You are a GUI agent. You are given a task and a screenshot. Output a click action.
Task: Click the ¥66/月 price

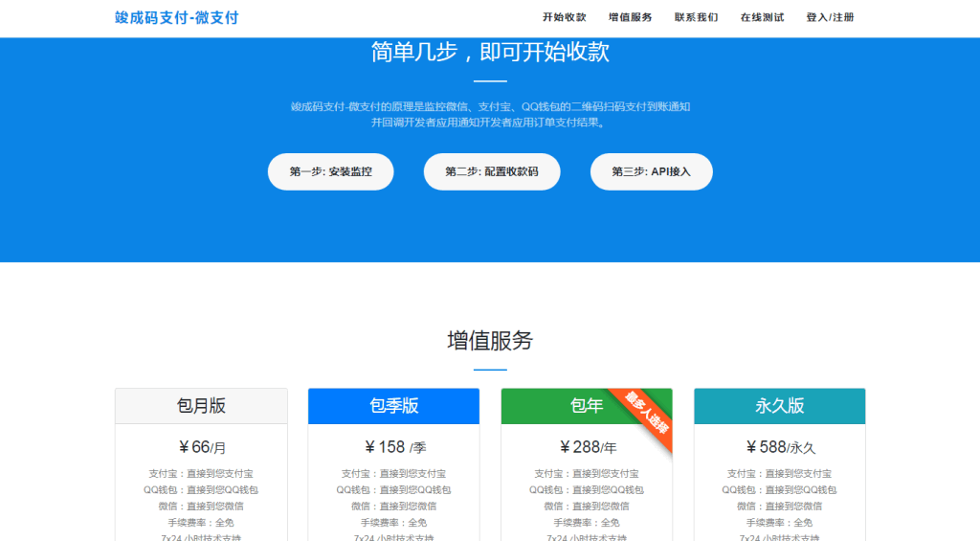pyautogui.click(x=202, y=447)
